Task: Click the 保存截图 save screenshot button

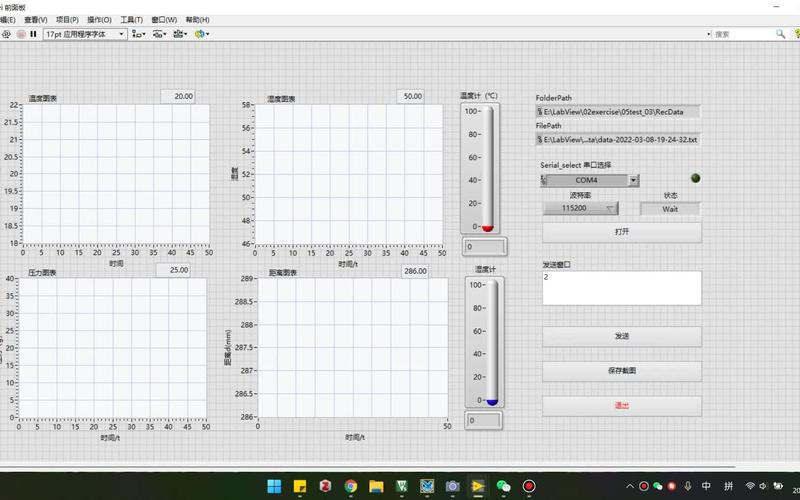Action: [x=622, y=371]
